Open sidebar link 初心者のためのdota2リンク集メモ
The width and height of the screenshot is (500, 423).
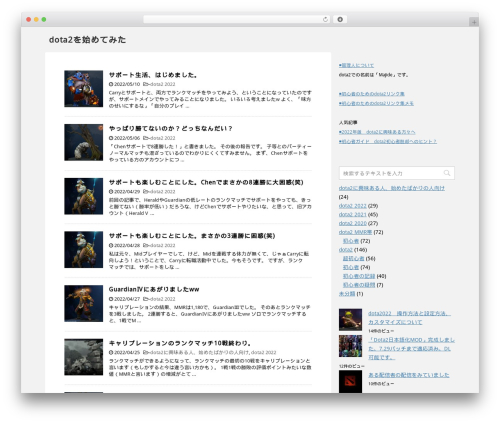pyautogui.click(x=376, y=103)
